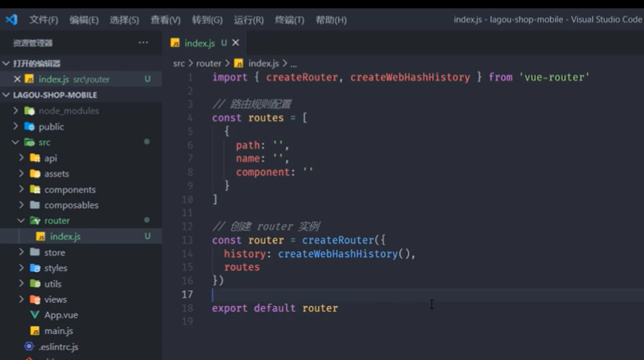Click JS file icon on index.js tab
644x360 pixels.
[175, 43]
